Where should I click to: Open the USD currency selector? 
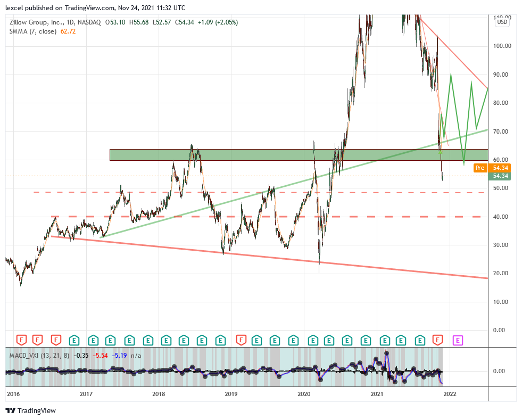(502, 22)
